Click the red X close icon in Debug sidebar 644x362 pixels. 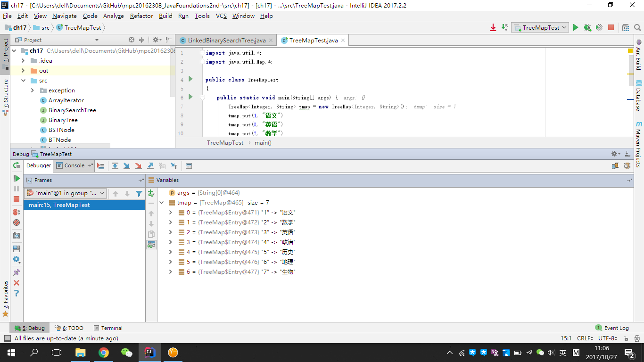click(17, 283)
